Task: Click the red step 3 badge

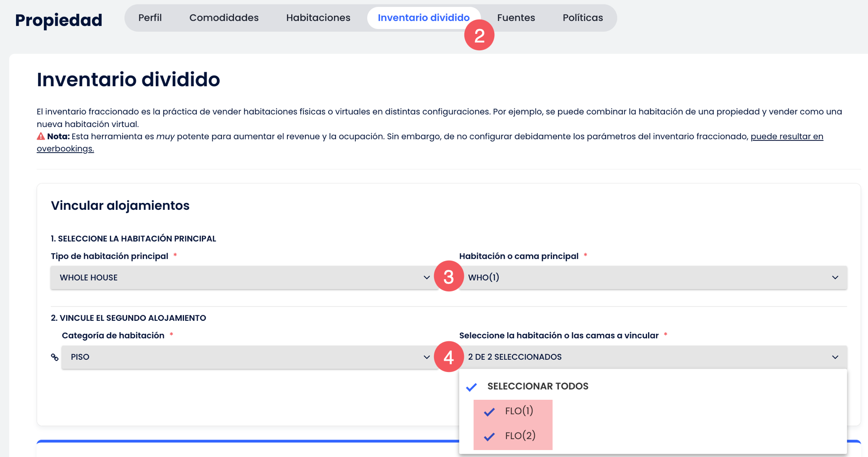Action: (448, 277)
